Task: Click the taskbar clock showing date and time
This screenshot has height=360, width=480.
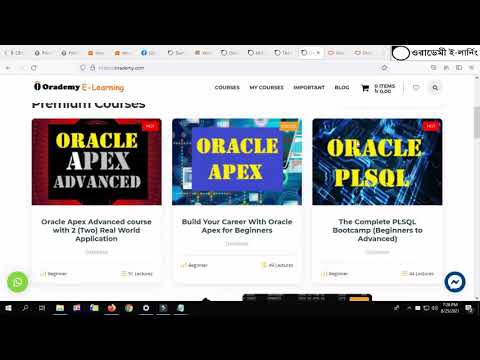Action: [x=450, y=308]
